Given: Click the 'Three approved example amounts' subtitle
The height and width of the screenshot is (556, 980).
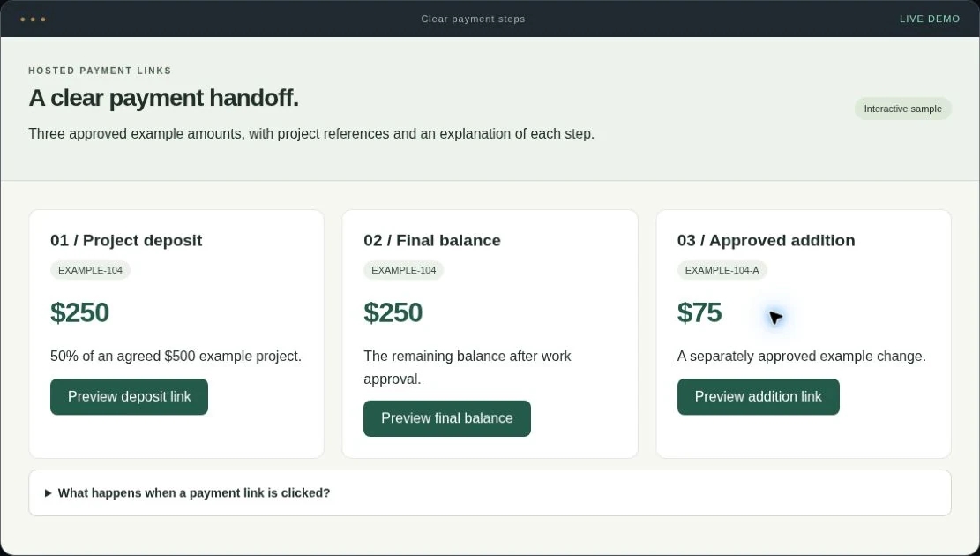Looking at the screenshot, I should point(311,134).
